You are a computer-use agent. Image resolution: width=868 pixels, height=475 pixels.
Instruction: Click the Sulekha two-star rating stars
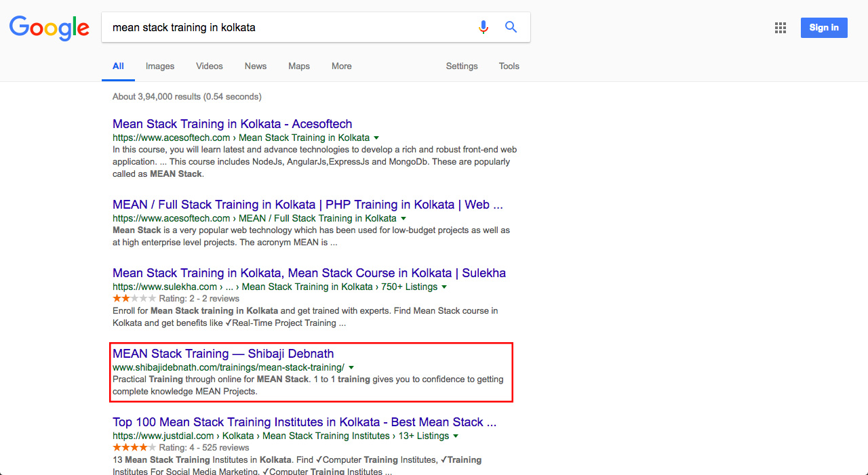134,299
